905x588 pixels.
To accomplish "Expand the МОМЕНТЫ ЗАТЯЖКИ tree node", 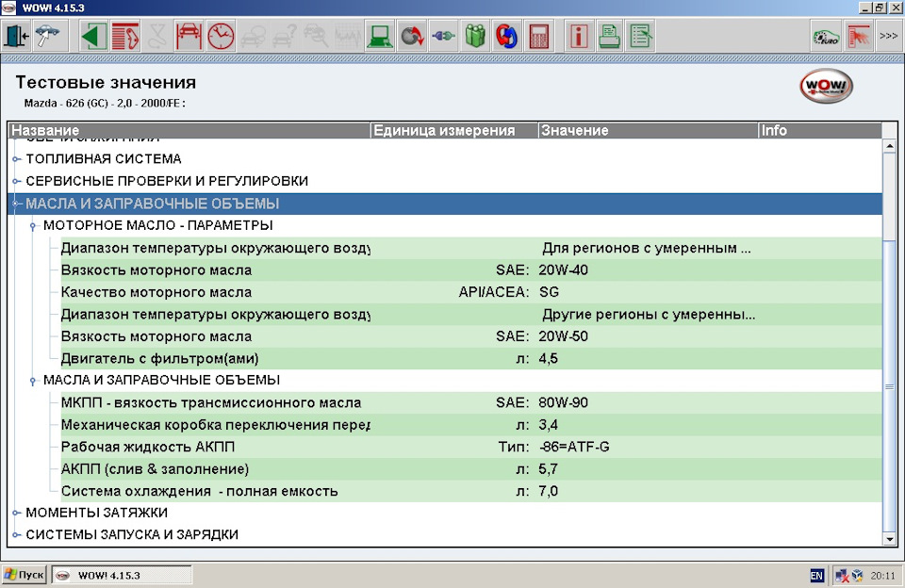I will (17, 514).
